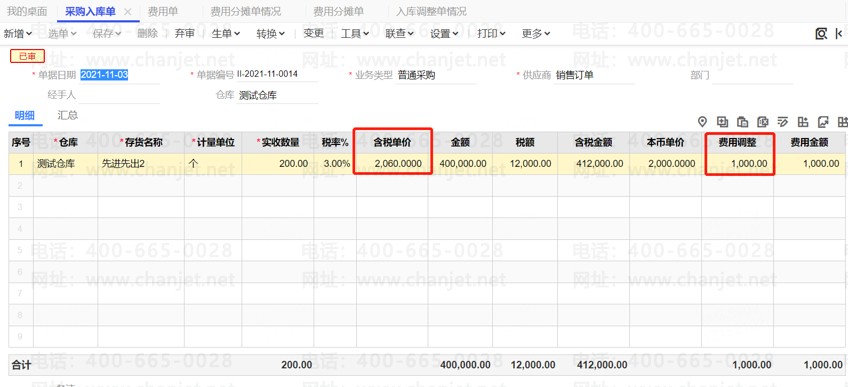This screenshot has width=848, height=387.
Task: Close the 采购入库单 tab
Action: tap(128, 11)
